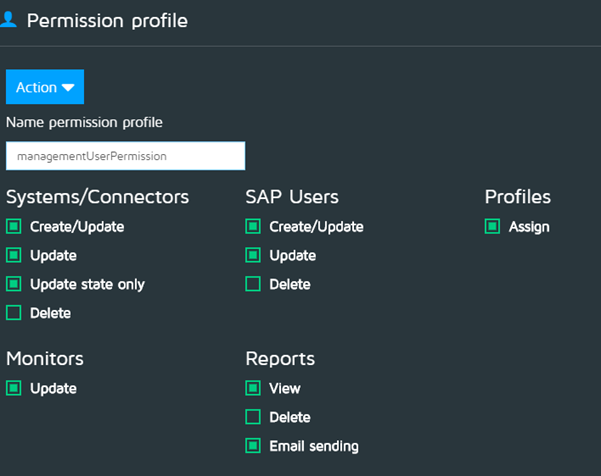This screenshot has width=601, height=476.
Task: Enable SAP Users Delete checkbox
Action: tap(253, 285)
